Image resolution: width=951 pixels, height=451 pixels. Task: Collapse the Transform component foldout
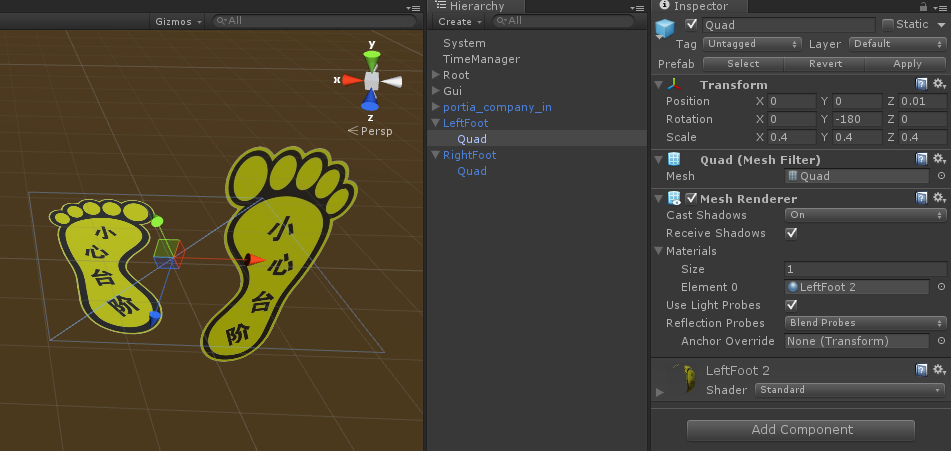(659, 85)
